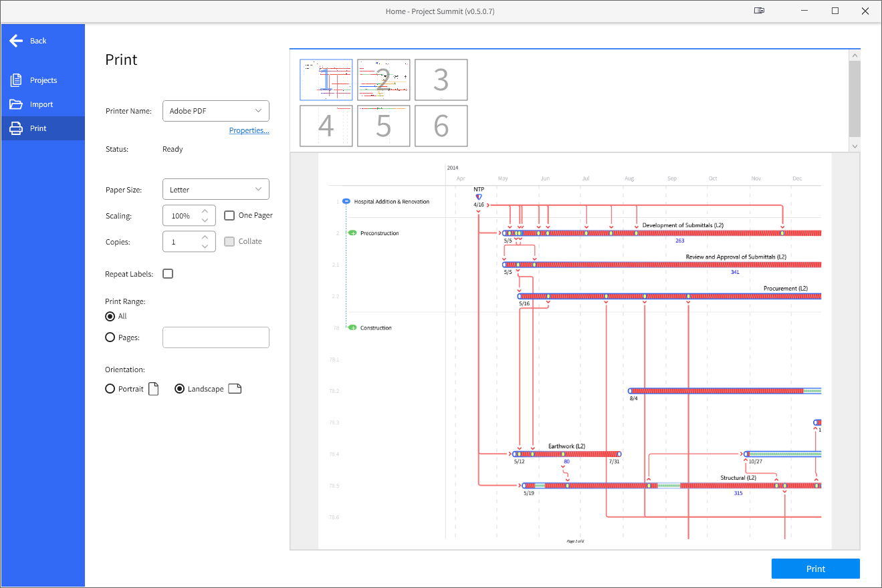Select page 5 preview thumbnail
This screenshot has width=882, height=588.
[x=383, y=126]
